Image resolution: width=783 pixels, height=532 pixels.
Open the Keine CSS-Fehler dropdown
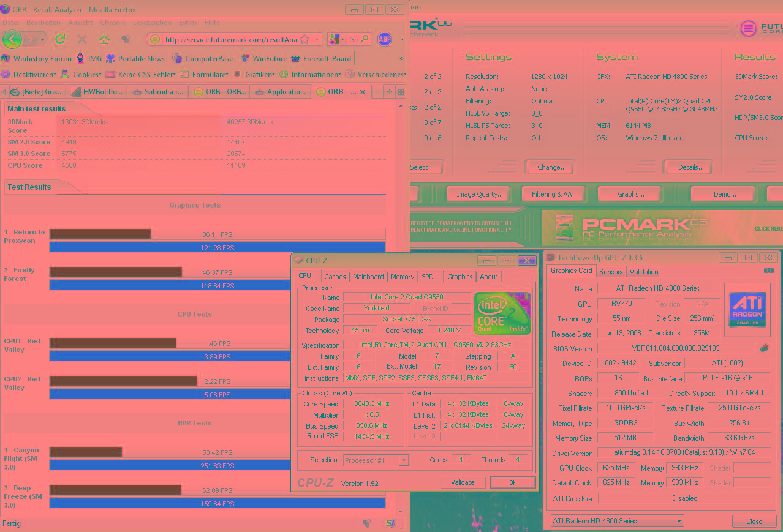tap(141, 74)
